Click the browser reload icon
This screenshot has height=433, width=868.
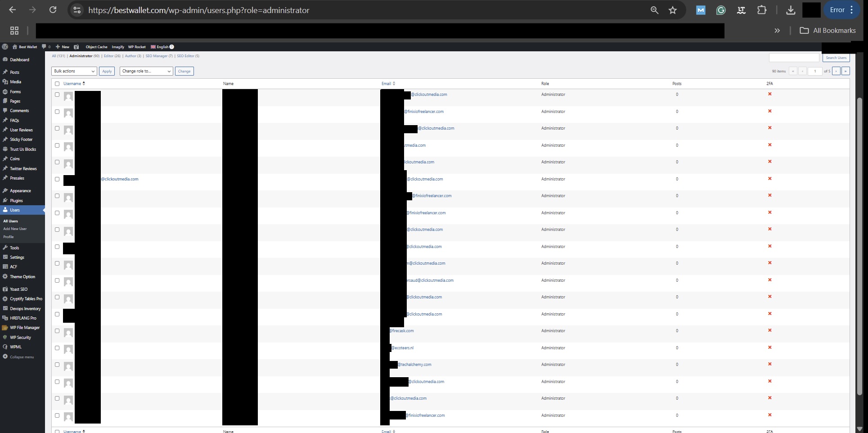[53, 10]
